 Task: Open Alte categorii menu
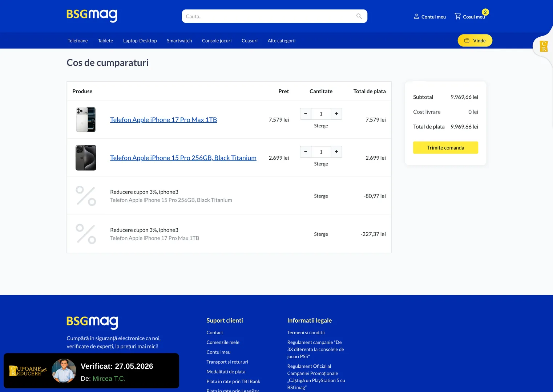(282, 41)
